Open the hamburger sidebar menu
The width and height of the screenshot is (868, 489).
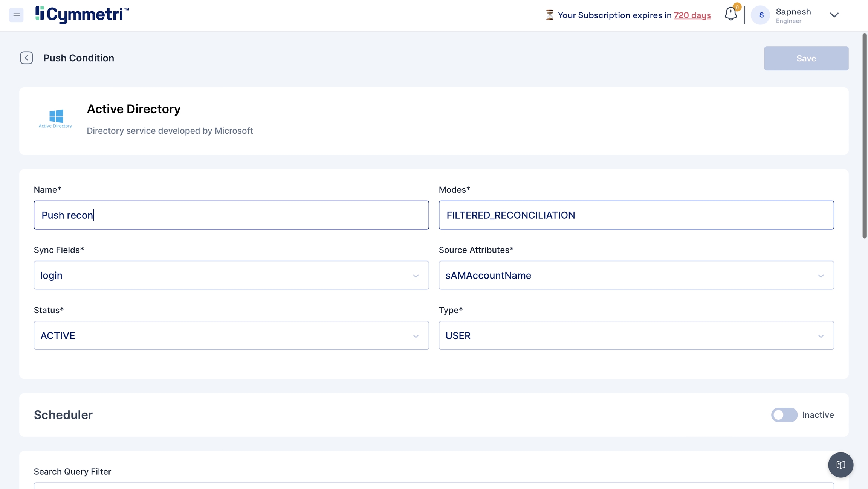16,15
